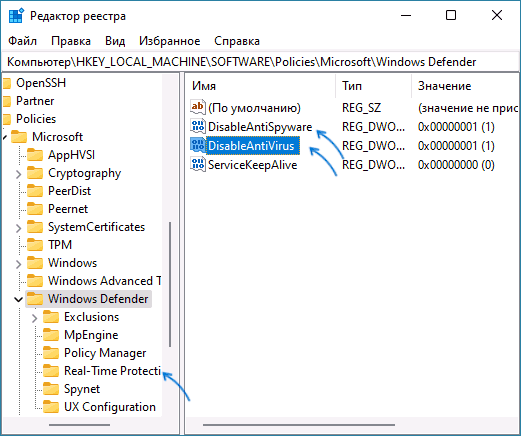
Task: Collapse the Windows Defender key
Action: 19,299
